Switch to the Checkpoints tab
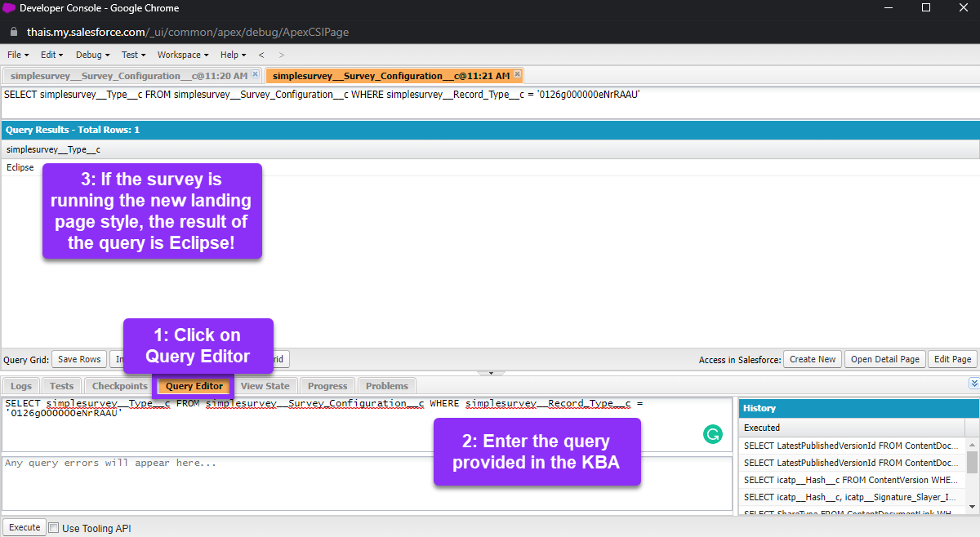The width and height of the screenshot is (980, 537). tap(119, 386)
